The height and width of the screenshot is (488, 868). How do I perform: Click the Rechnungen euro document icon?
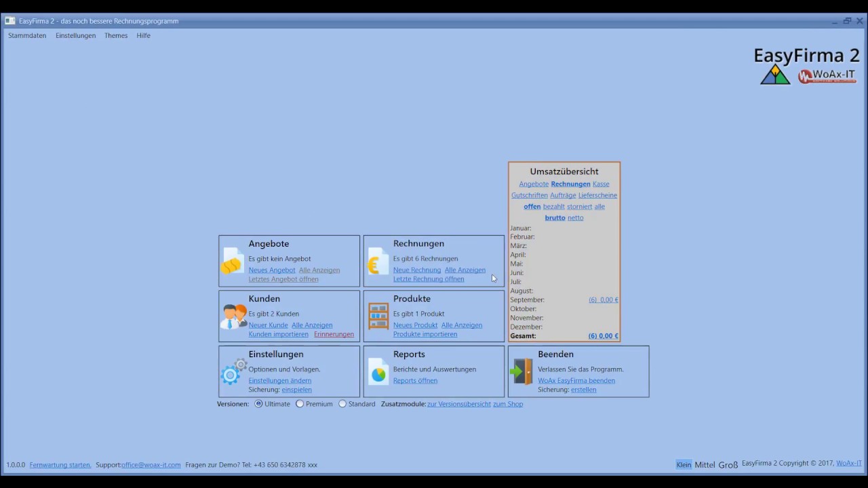pos(378,261)
